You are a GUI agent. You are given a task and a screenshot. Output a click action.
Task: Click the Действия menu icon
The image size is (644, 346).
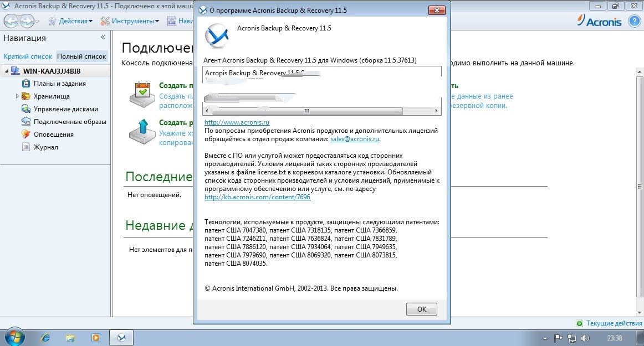click(x=53, y=21)
